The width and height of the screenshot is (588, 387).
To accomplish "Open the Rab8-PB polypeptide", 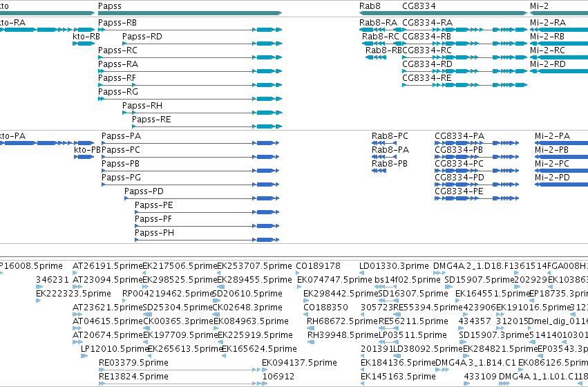I will [390, 164].
